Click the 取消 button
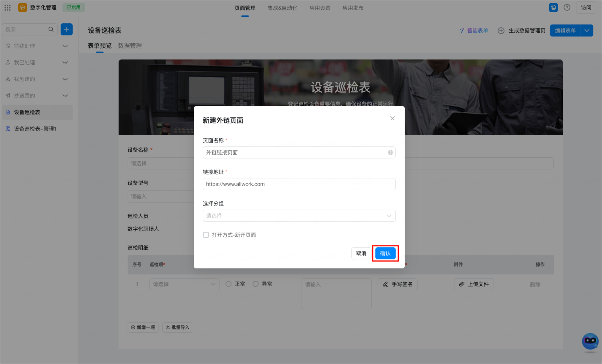This screenshot has height=364, width=602. [x=361, y=253]
